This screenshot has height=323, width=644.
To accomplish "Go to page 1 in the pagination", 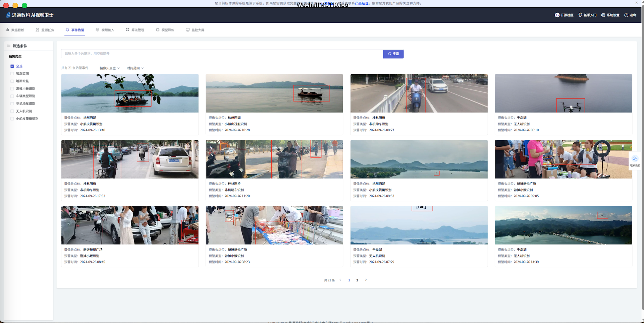I will click(349, 280).
